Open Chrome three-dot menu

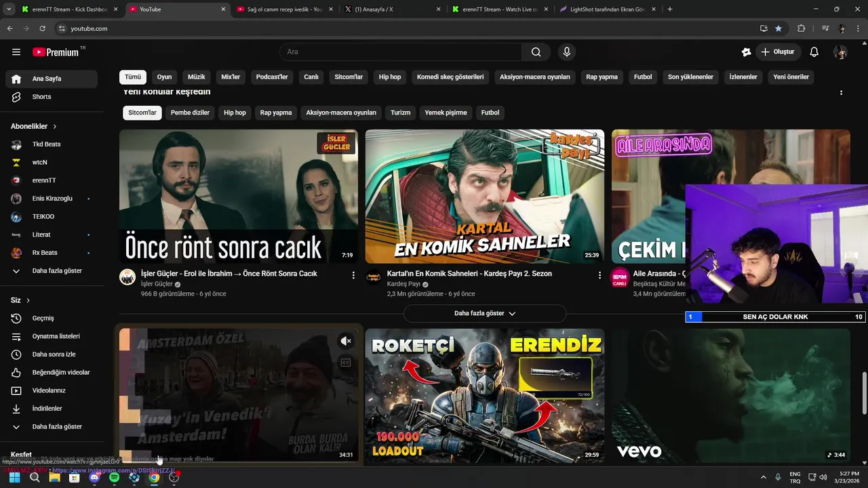[859, 28]
